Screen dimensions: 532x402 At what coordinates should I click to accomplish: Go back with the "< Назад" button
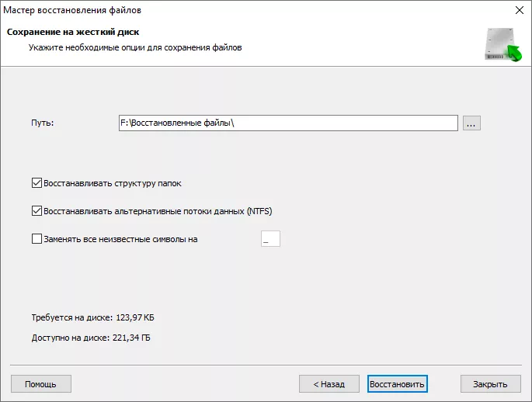[329, 383]
